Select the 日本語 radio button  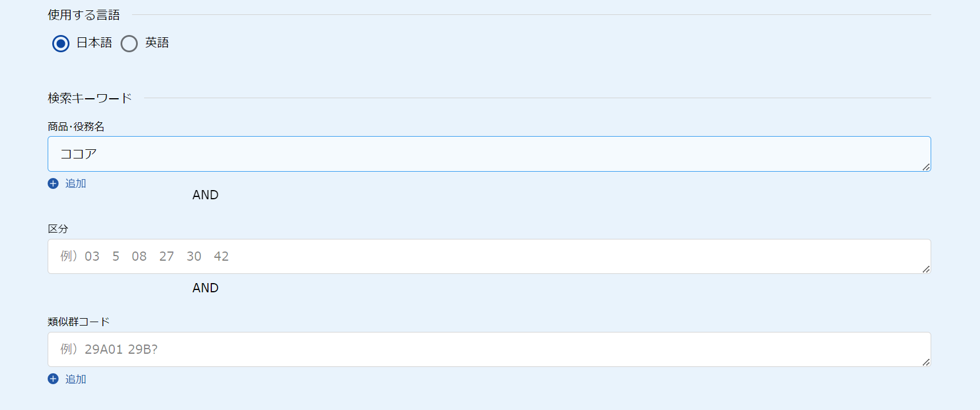(x=61, y=44)
